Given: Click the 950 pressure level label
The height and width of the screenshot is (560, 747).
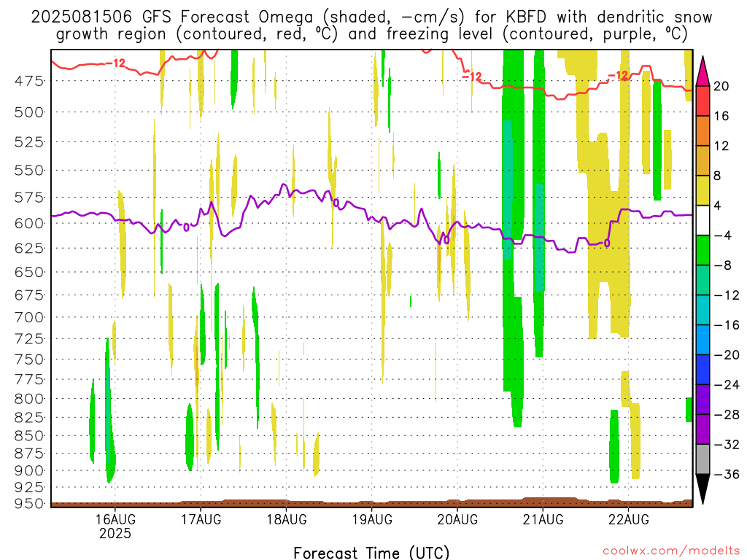Looking at the screenshot, I should click(29, 503).
